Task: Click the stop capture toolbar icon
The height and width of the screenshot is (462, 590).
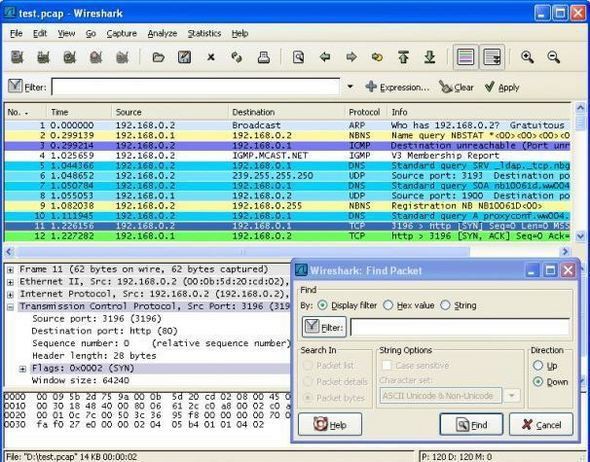Action: click(96, 57)
